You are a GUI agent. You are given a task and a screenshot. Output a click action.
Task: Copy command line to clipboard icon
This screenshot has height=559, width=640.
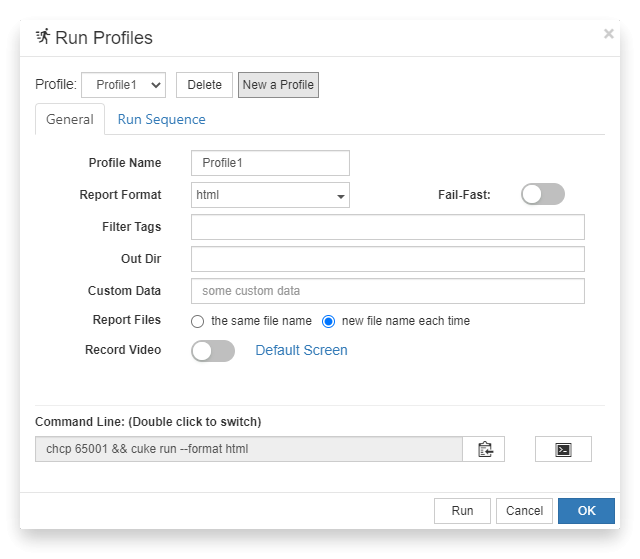coord(484,449)
